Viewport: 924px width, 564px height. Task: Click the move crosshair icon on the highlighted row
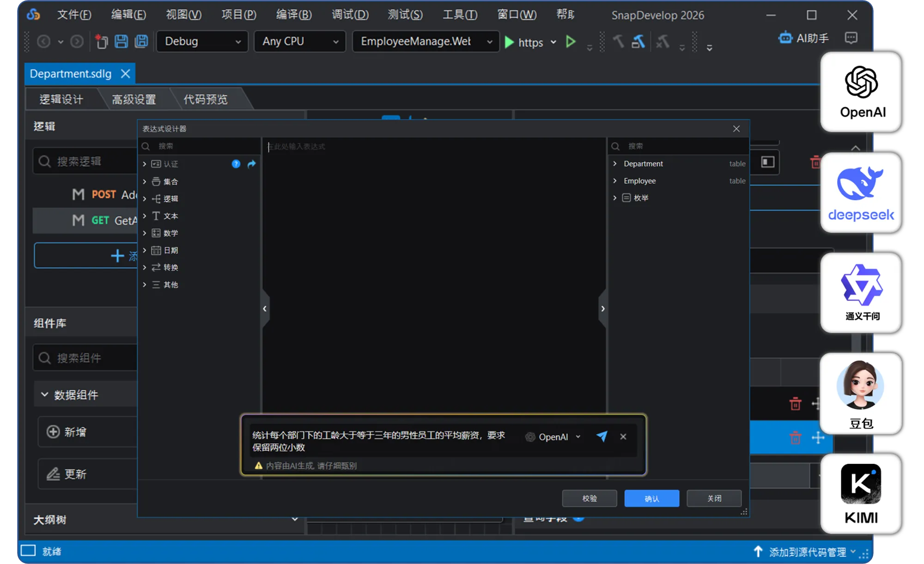pyautogui.click(x=817, y=438)
